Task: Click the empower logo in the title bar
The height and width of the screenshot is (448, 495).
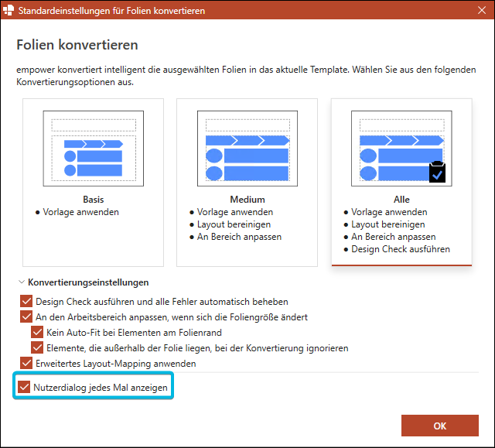Action: pos(9,10)
